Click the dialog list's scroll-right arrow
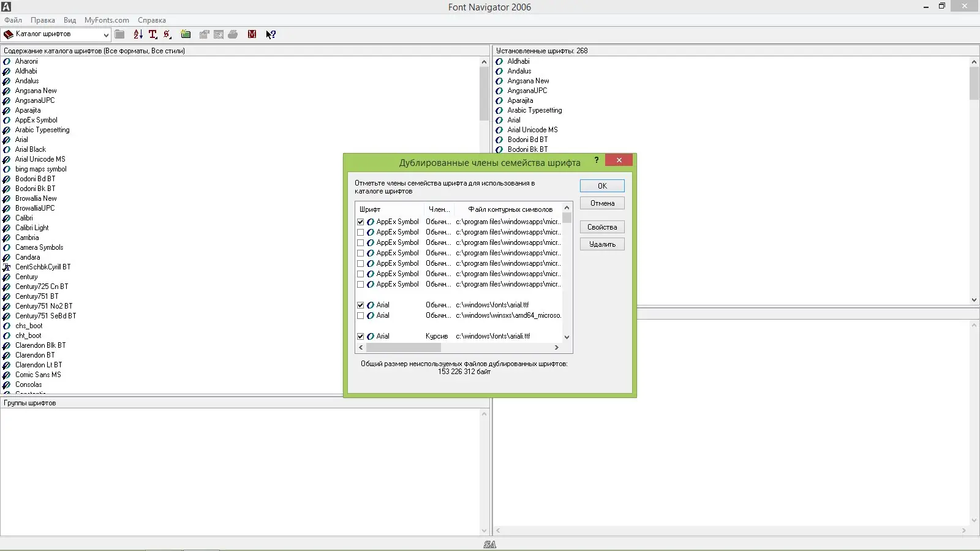The width and height of the screenshot is (980, 551). (x=556, y=347)
